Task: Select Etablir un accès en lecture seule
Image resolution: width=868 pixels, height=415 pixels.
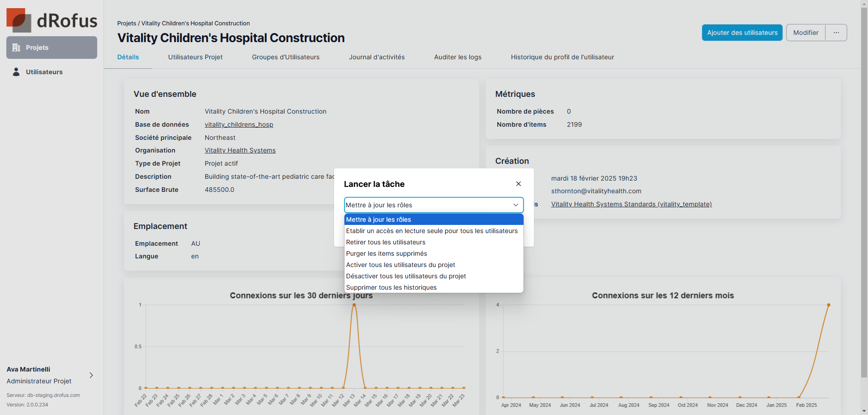Action: [432, 231]
